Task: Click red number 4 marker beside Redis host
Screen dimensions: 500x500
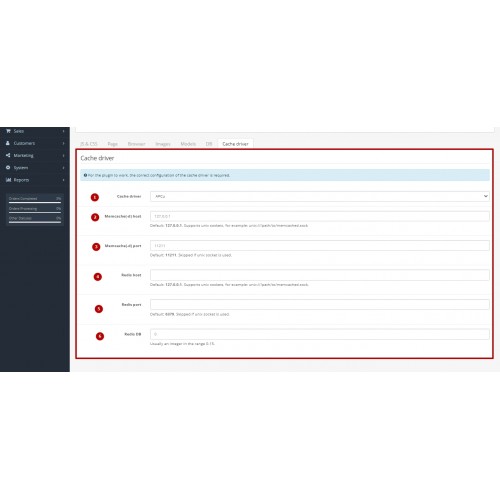Action: [x=97, y=277]
